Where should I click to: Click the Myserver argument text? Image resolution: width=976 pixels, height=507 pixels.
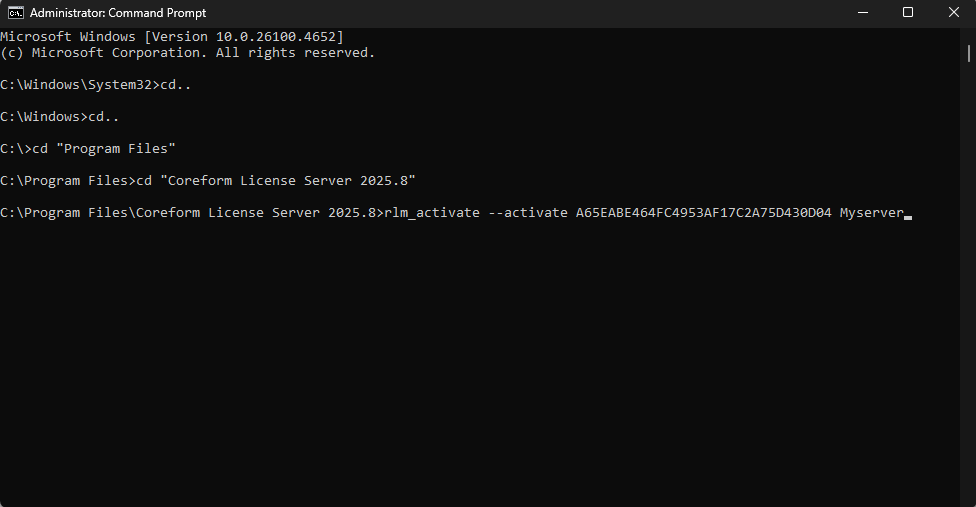click(871, 213)
